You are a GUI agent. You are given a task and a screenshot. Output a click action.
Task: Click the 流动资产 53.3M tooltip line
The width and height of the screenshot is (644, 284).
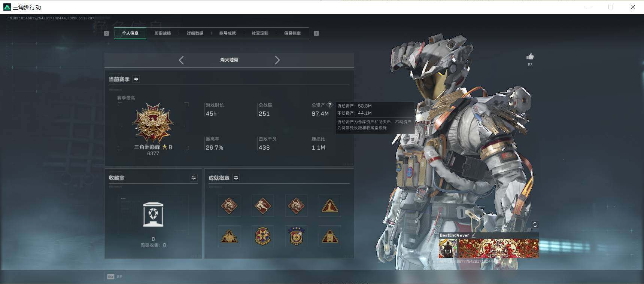[355, 106]
